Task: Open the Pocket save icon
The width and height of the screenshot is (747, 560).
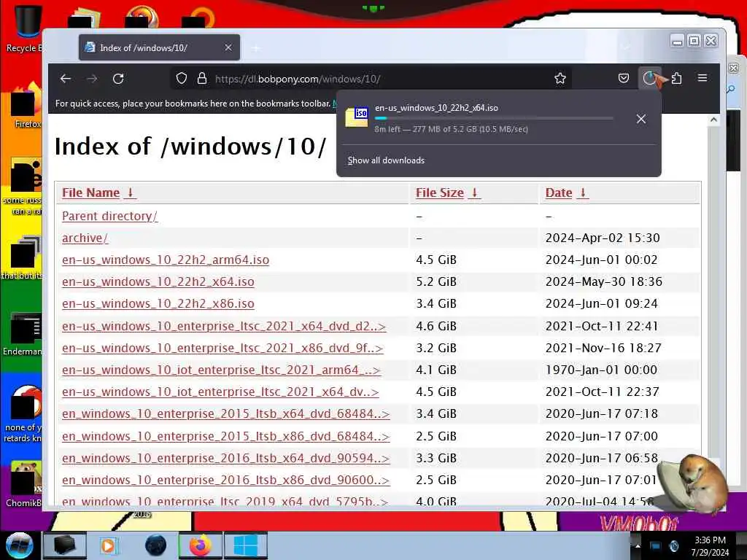Action: (624, 79)
